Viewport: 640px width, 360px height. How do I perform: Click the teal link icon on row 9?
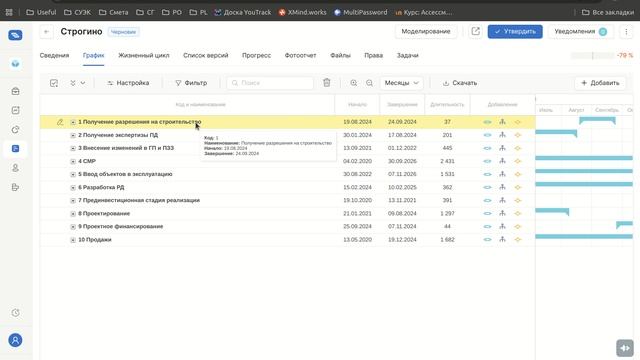pos(487,227)
